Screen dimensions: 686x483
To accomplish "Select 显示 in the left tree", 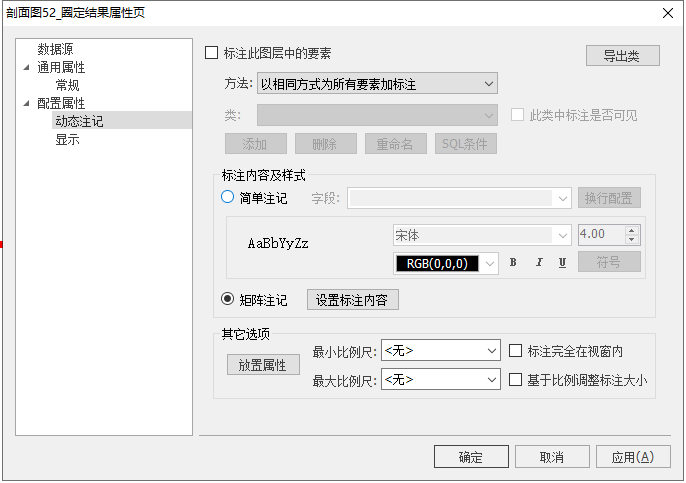I will (x=67, y=139).
